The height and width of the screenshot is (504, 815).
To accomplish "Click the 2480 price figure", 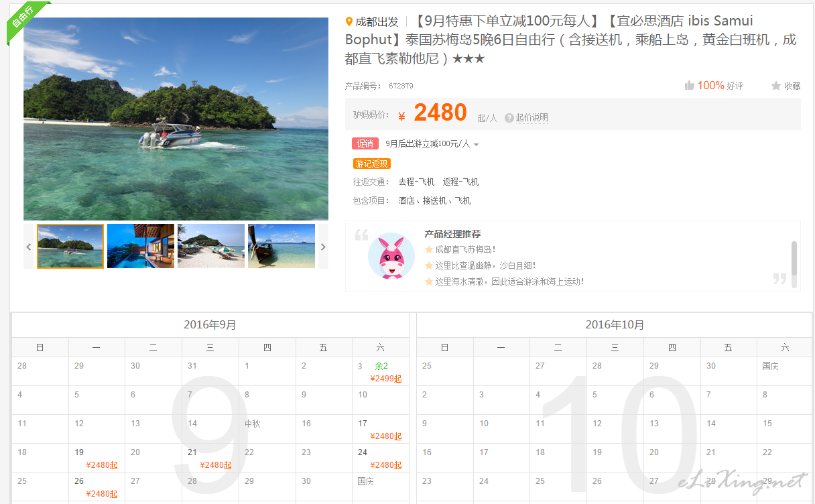I will tap(440, 113).
